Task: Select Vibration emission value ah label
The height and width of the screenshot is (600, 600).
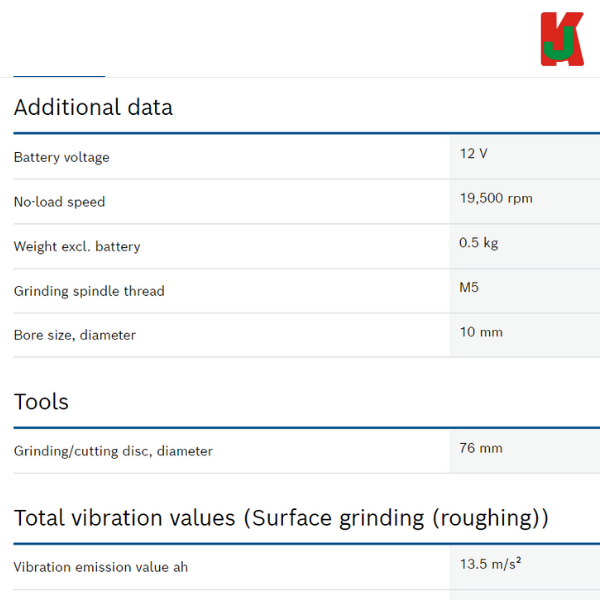Action: 101,567
